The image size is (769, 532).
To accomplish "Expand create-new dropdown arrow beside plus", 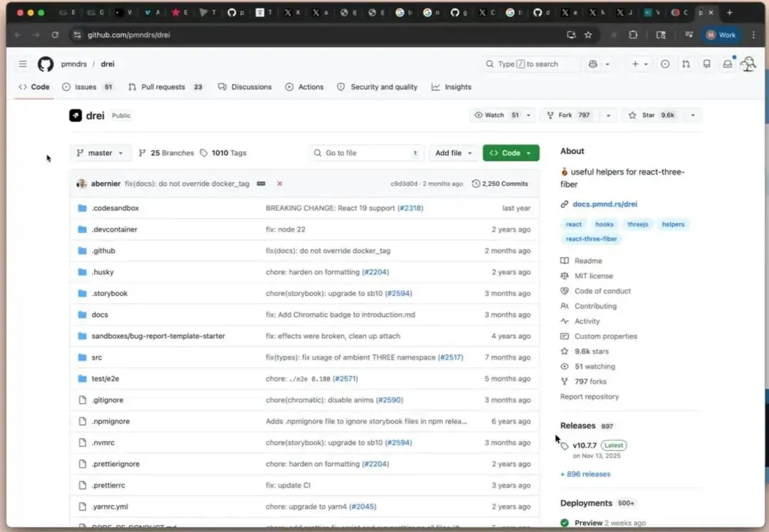I will 646,64.
